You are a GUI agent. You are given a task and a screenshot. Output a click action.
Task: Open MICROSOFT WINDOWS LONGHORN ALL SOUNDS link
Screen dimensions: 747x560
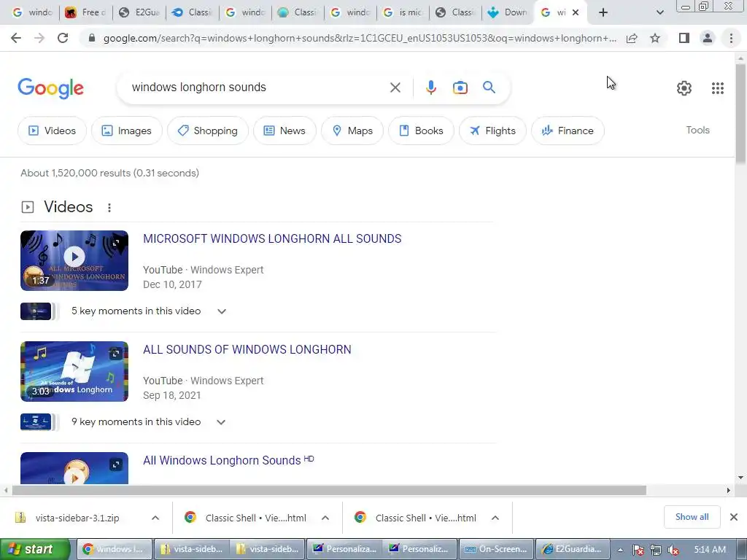pos(272,238)
